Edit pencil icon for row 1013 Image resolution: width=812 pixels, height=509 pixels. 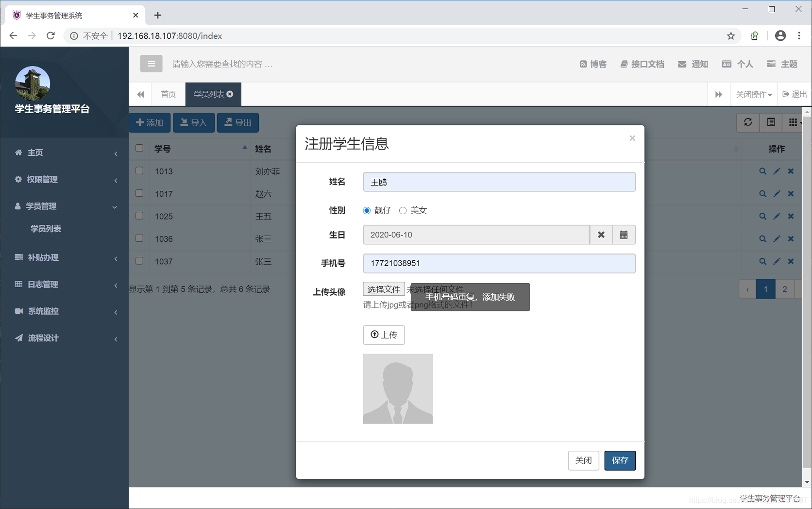click(x=777, y=171)
